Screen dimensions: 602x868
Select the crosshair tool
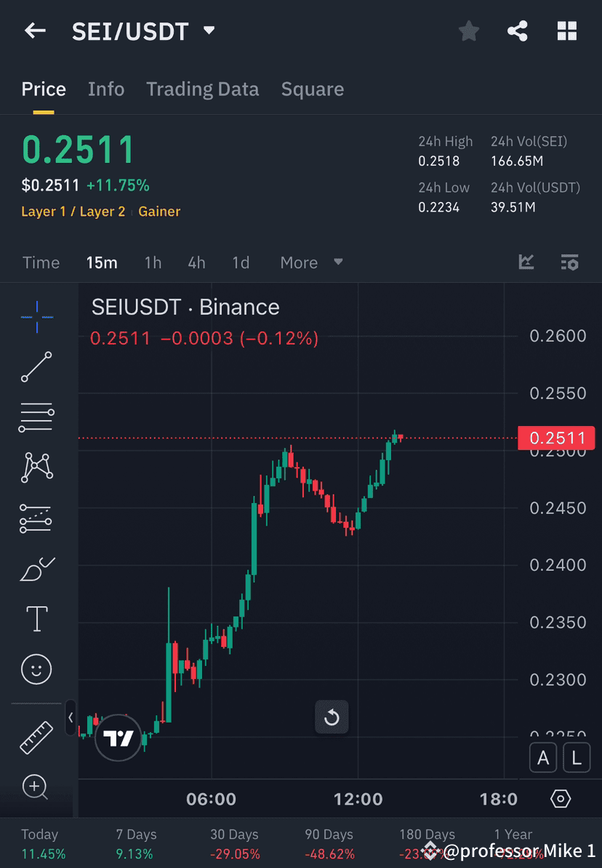click(x=36, y=316)
